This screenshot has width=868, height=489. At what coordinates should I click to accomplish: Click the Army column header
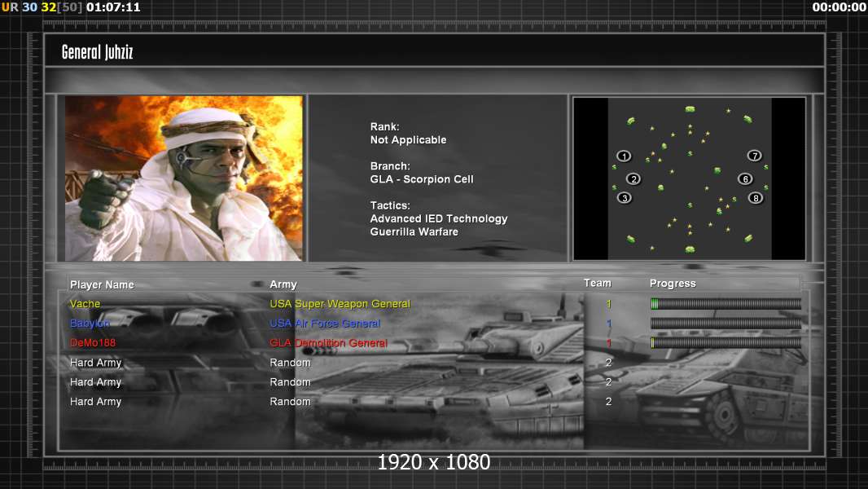(283, 284)
